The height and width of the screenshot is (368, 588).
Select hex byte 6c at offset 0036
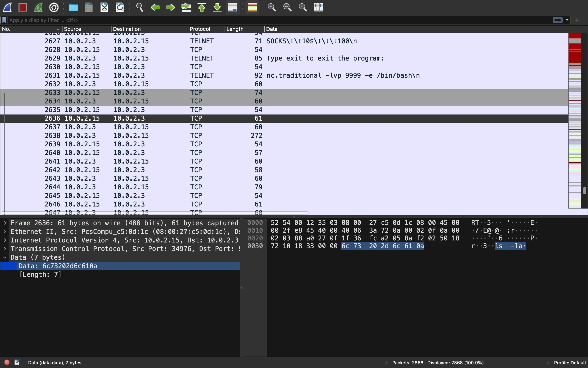(x=345, y=246)
